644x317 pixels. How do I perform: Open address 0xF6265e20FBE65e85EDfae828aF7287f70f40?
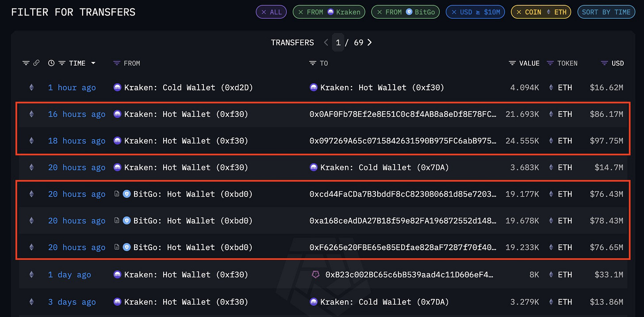click(402, 247)
